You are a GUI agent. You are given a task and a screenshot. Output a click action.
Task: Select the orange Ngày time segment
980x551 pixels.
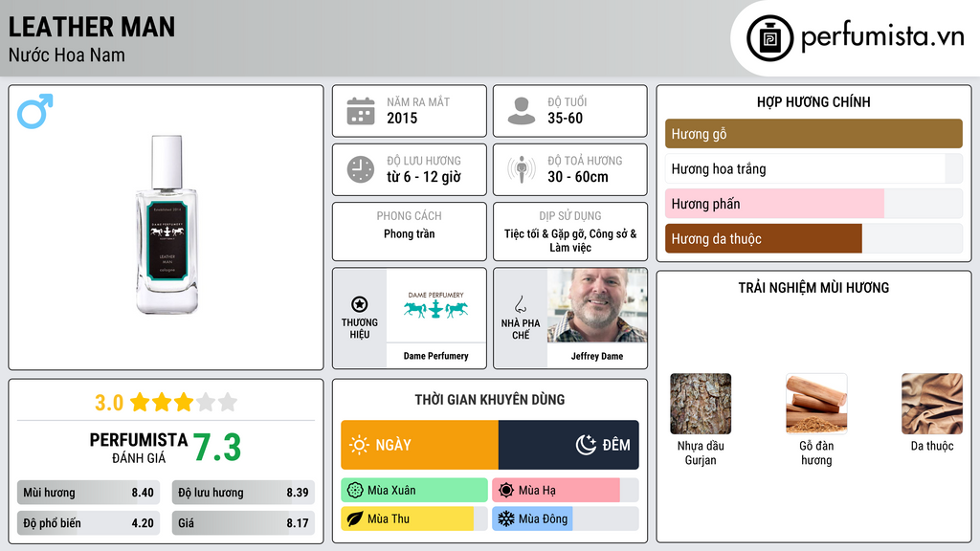pos(419,445)
